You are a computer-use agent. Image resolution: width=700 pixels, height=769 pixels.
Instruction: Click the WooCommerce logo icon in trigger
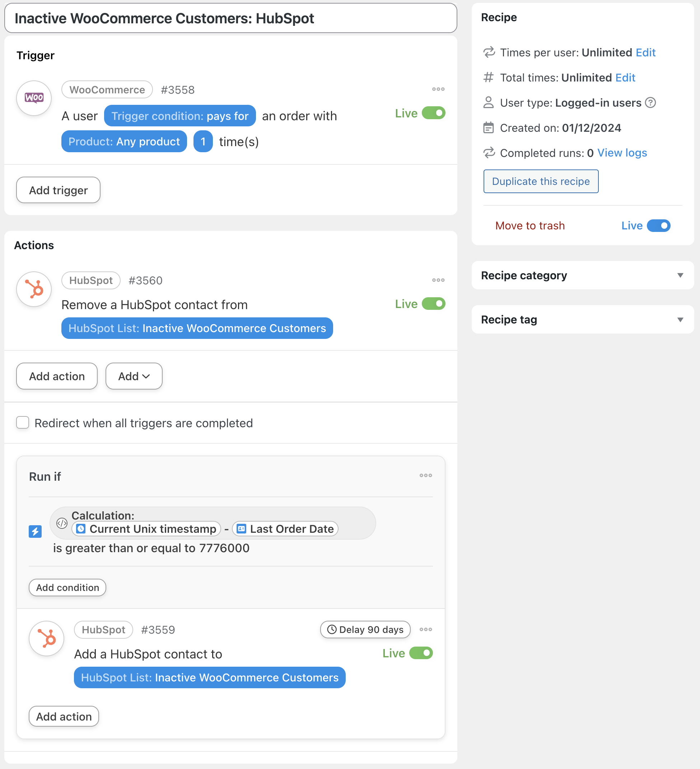click(34, 98)
